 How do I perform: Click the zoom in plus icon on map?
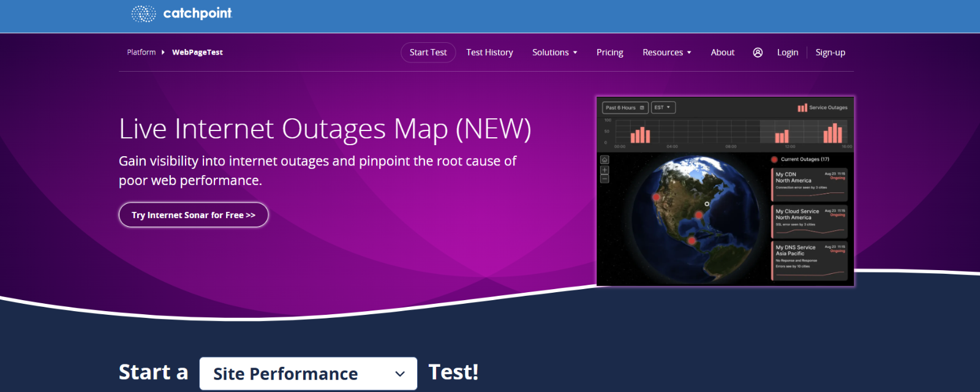tap(605, 170)
